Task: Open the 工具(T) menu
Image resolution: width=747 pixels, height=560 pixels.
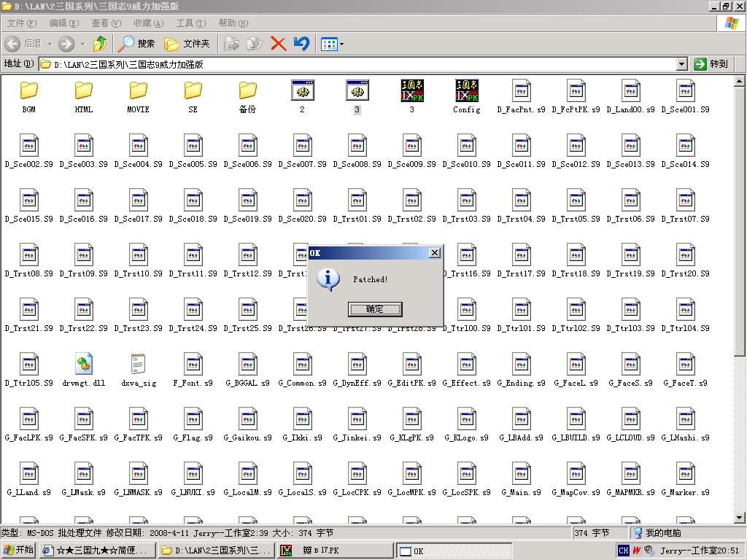Action: pyautogui.click(x=190, y=23)
